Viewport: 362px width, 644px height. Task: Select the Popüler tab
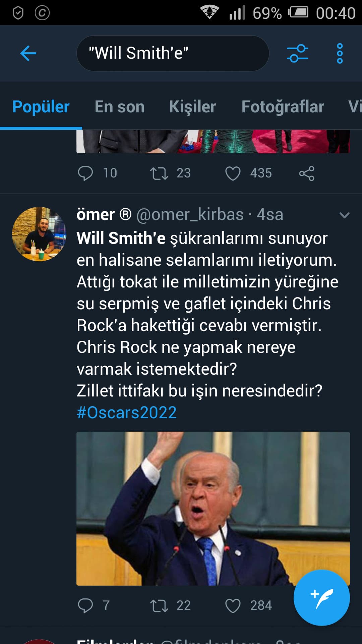(x=41, y=107)
